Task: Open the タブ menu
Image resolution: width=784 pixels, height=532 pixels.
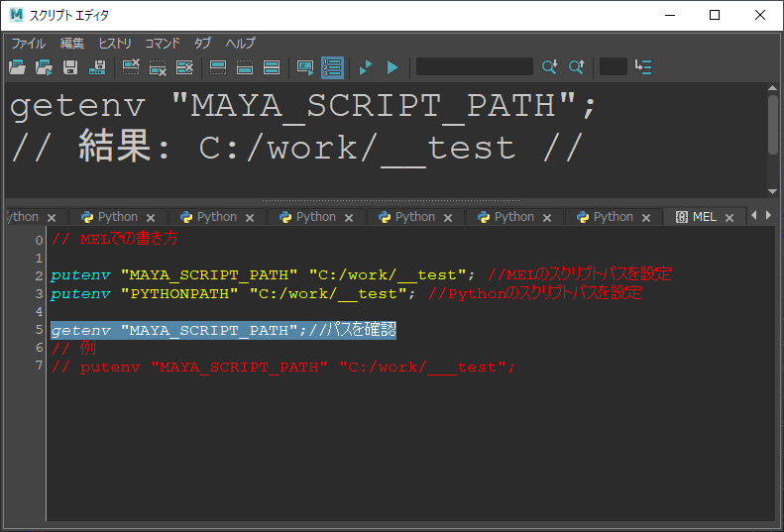Action: click(x=202, y=44)
